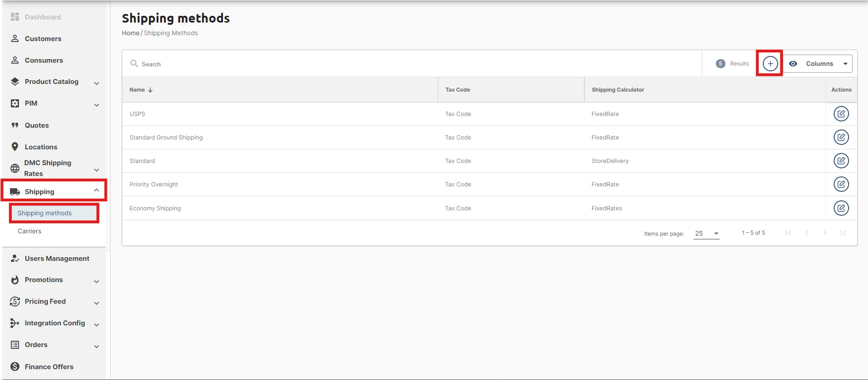Image resolution: width=868 pixels, height=380 pixels.
Task: Open the items per page dropdown
Action: pyautogui.click(x=706, y=233)
